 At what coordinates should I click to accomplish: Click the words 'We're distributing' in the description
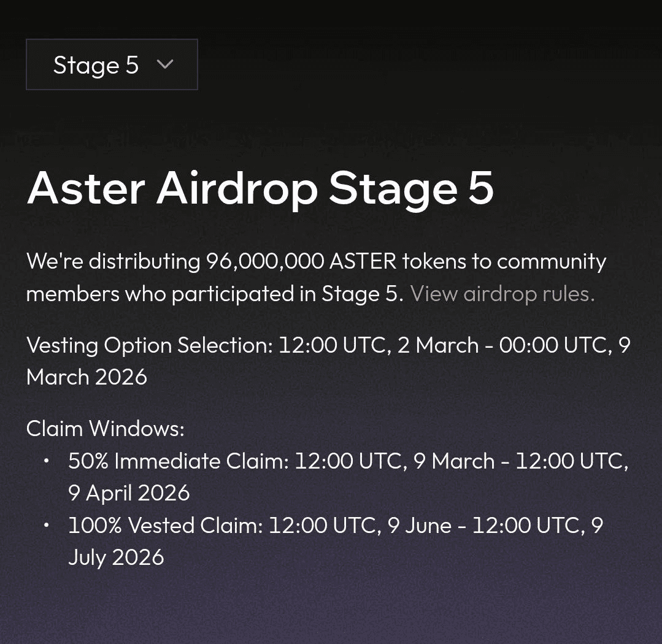coord(113,261)
